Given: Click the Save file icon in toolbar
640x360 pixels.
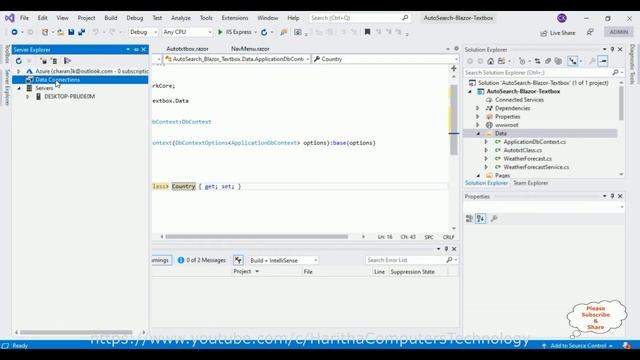Looking at the screenshot, I should tap(71, 32).
